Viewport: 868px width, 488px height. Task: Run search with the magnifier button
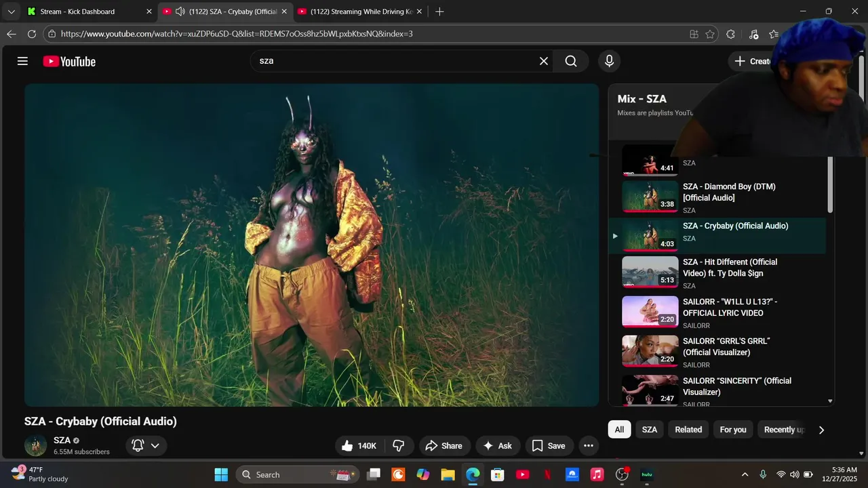click(x=571, y=61)
